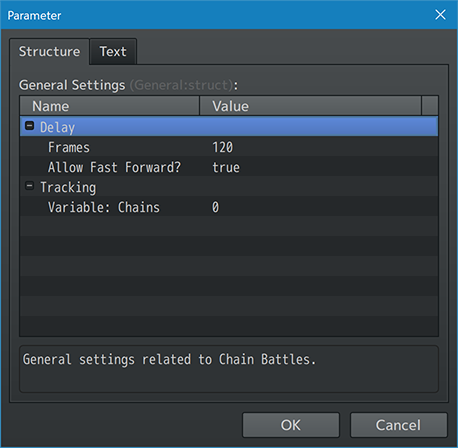The width and height of the screenshot is (458, 448).
Task: Switch to the Text tab
Action: point(113,52)
